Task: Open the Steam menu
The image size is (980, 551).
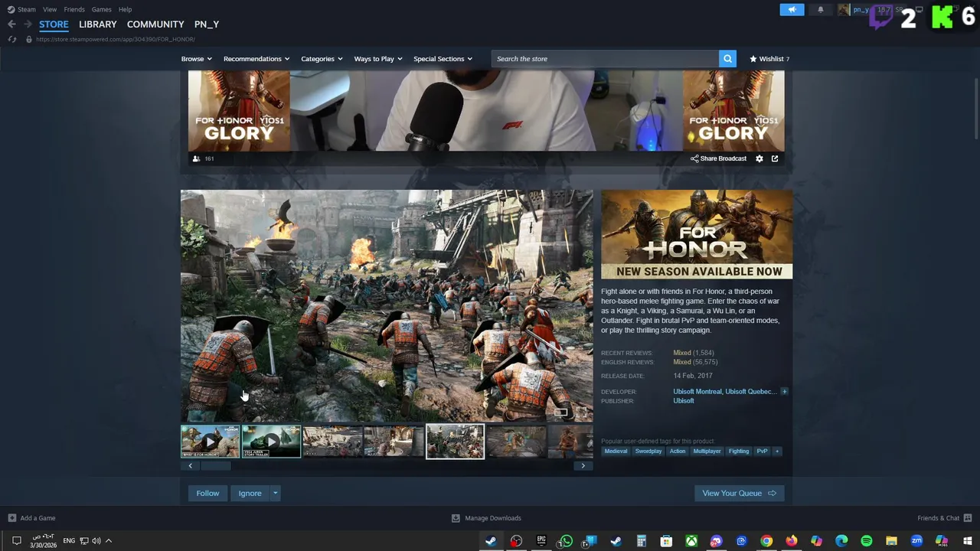Action: pyautogui.click(x=21, y=9)
